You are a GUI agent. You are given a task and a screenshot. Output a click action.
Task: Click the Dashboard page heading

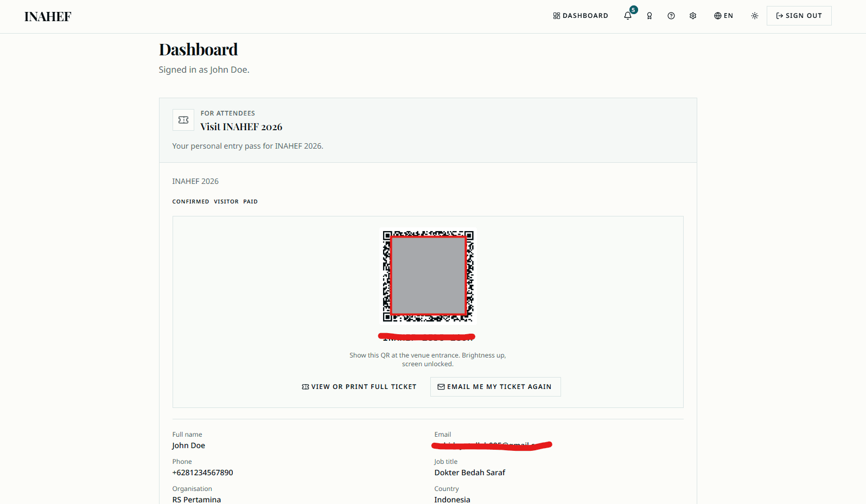(199, 49)
